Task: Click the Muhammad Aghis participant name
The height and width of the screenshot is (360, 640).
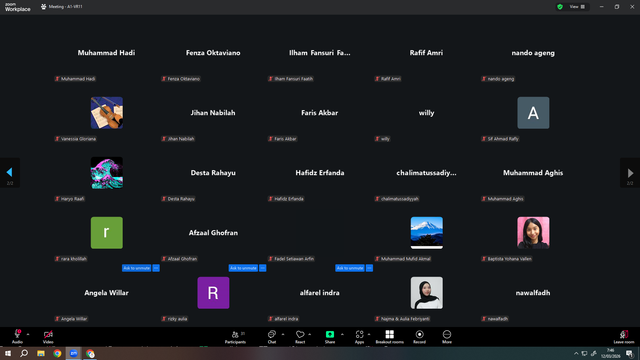Action: coord(533,173)
